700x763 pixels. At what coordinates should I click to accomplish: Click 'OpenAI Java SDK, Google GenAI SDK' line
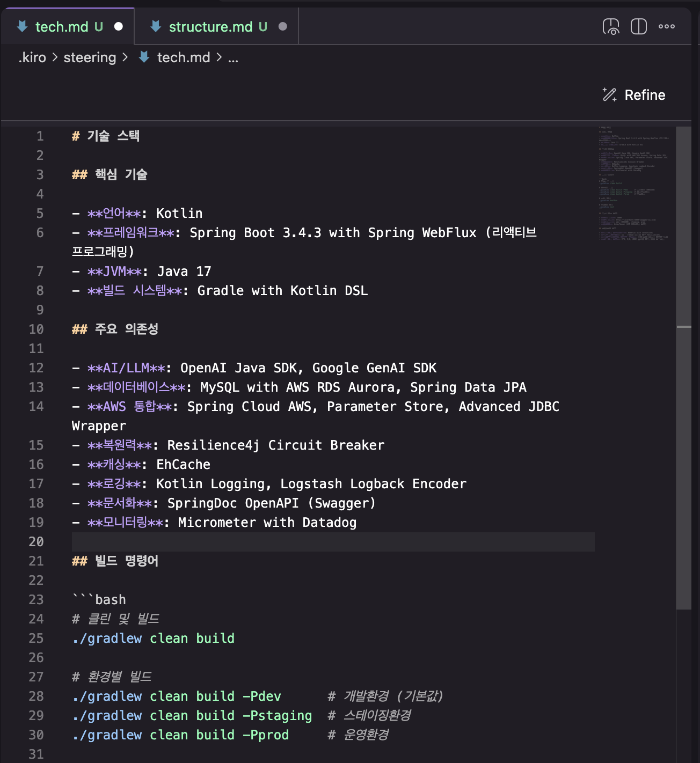(308, 368)
